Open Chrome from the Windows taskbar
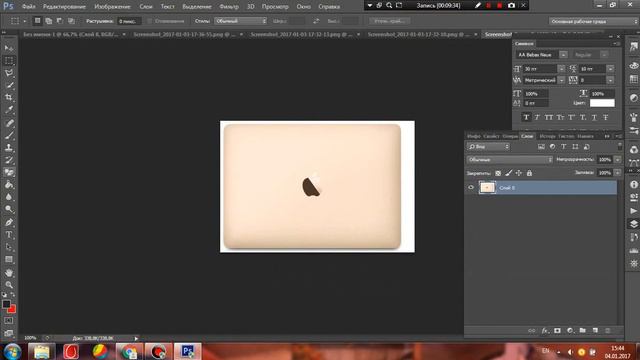Screen dimensions: 640x360 129,351
